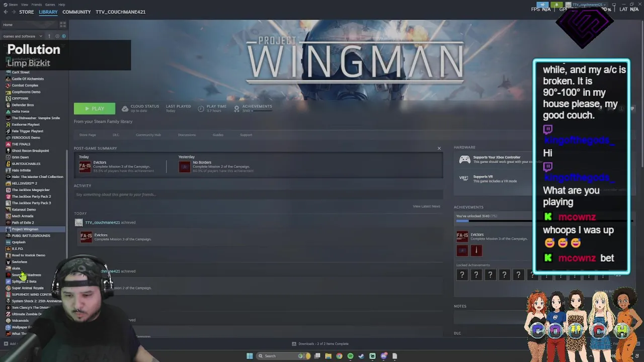Select The Jackbox Party Pack 3
This screenshot has height=362, width=644.
31,203
